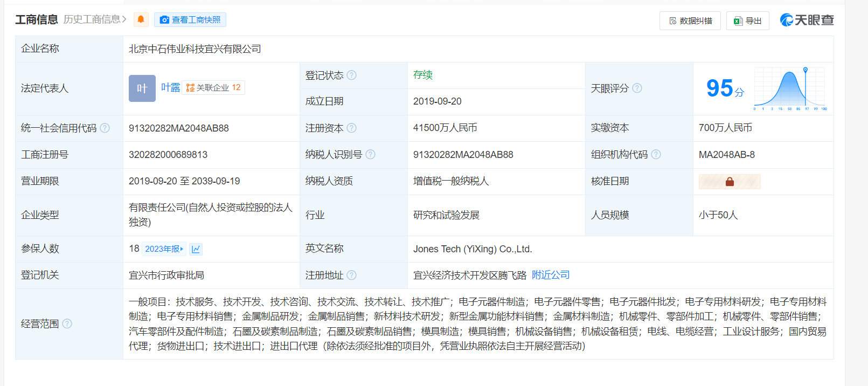This screenshot has width=868, height=386.
Task: Click the 参保人数 label
Action: [40, 249]
